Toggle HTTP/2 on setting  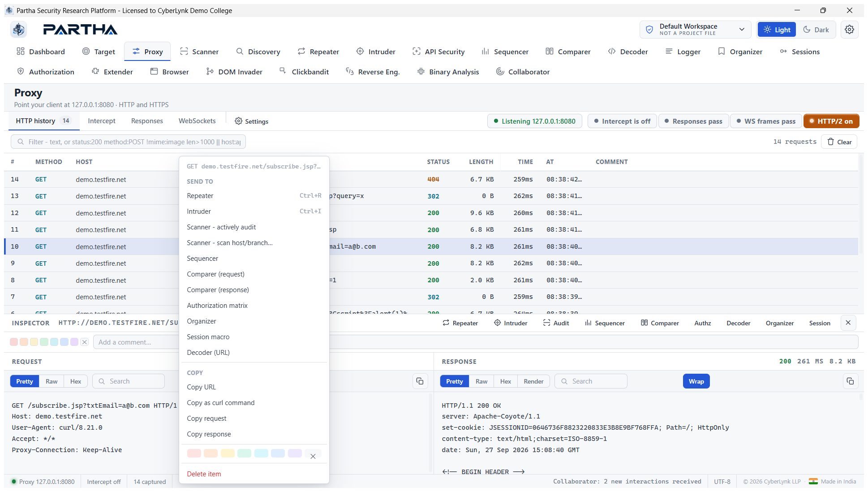pos(831,121)
